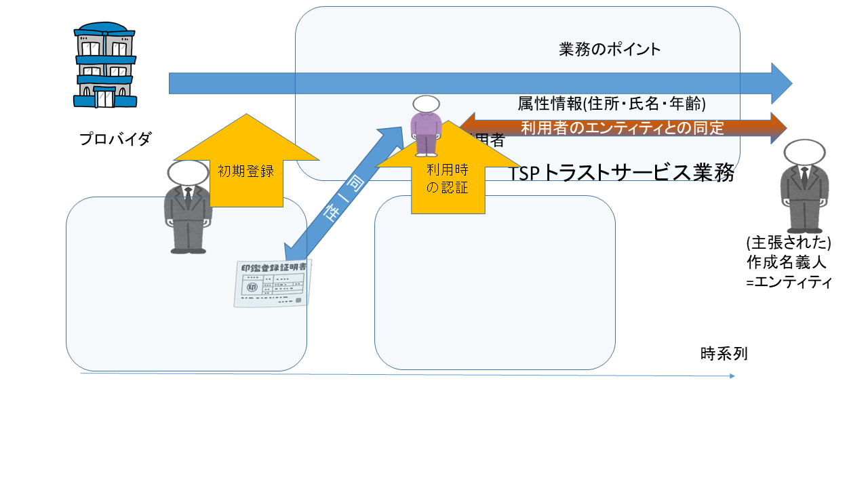The width and height of the screenshot is (868, 488).
Task: Select the yellow 初期登録 up arrow
Action: (245, 160)
